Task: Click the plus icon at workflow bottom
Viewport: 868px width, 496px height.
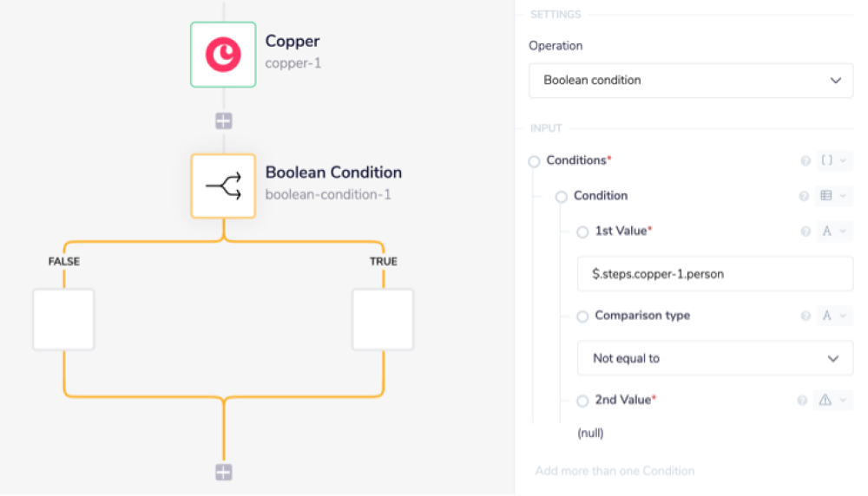Action: pyautogui.click(x=224, y=472)
